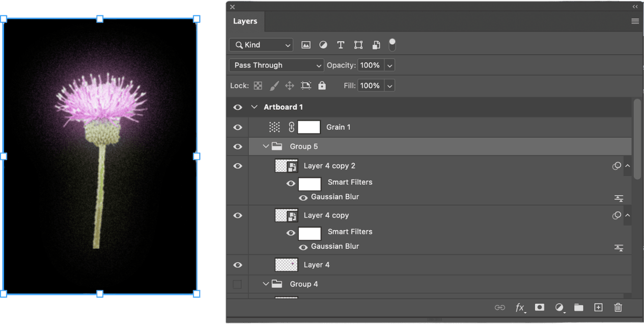Open the Pass Through blend mode dropdown
The height and width of the screenshot is (324, 644).
pos(276,65)
